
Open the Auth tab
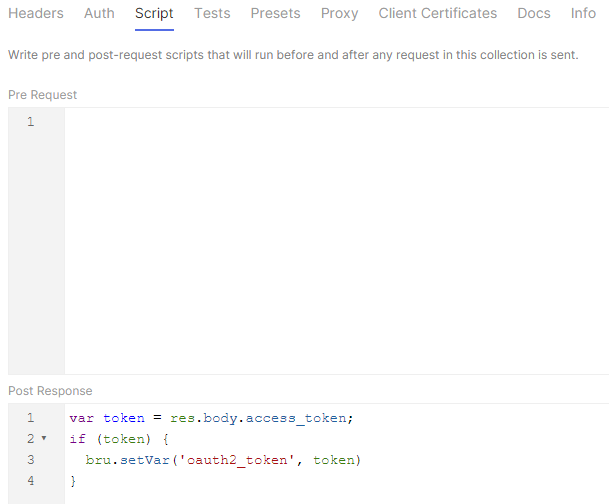point(99,14)
